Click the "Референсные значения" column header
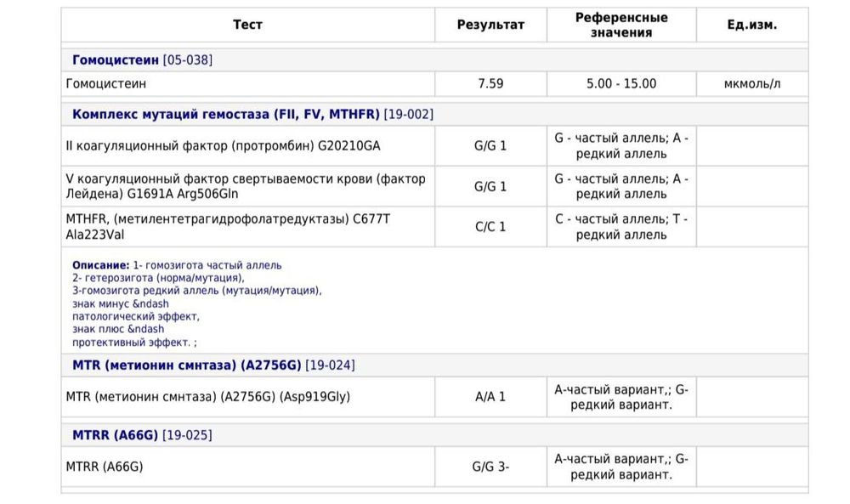 point(621,25)
